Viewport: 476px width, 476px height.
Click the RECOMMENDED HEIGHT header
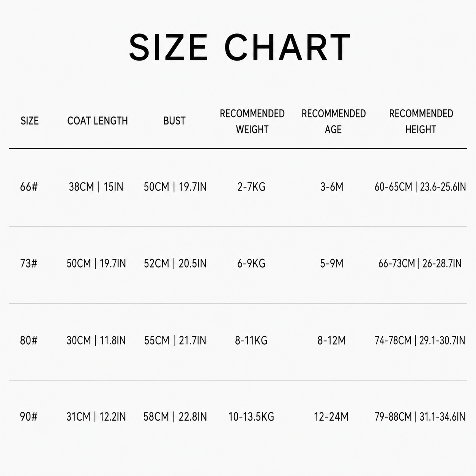pos(421,121)
